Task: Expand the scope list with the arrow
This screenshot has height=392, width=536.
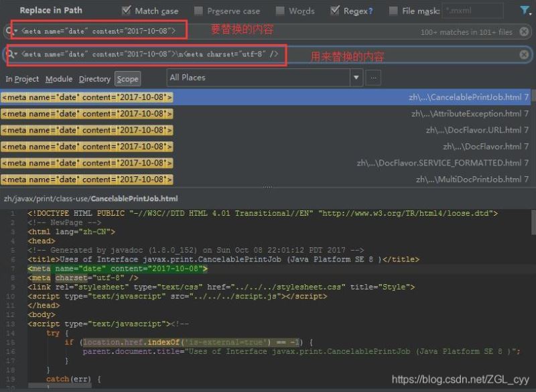Action: click(x=356, y=78)
